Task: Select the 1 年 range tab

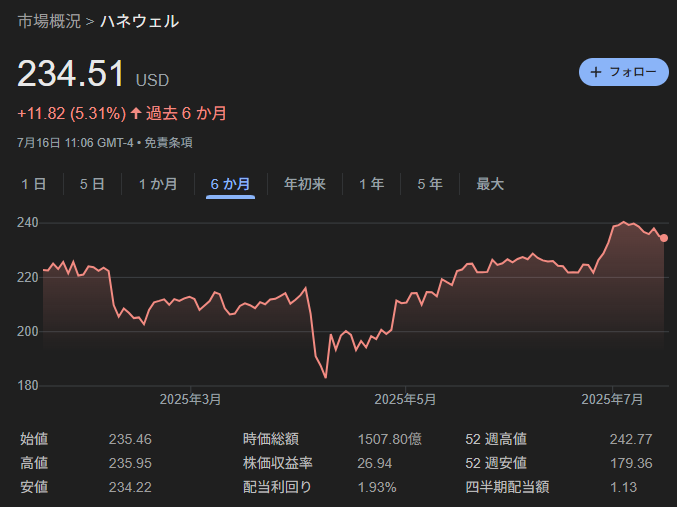Action: (371, 184)
